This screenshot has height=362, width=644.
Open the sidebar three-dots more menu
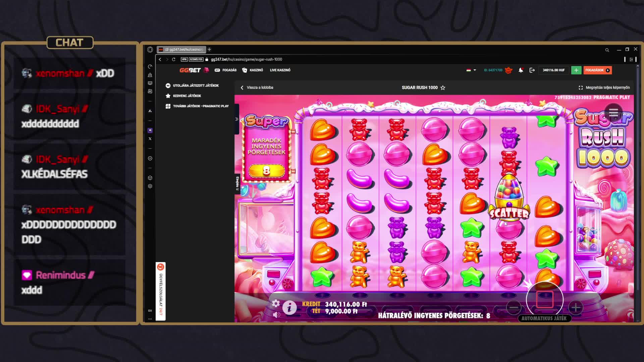[x=150, y=319]
